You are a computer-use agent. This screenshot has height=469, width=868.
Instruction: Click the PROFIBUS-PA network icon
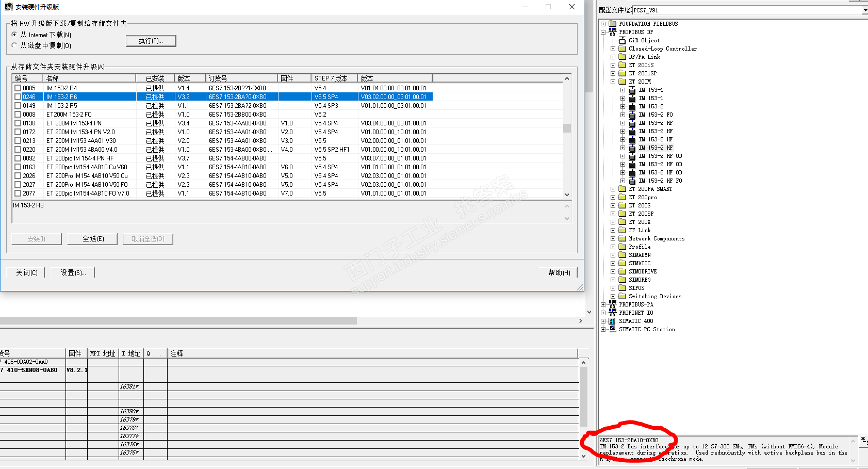tap(612, 304)
